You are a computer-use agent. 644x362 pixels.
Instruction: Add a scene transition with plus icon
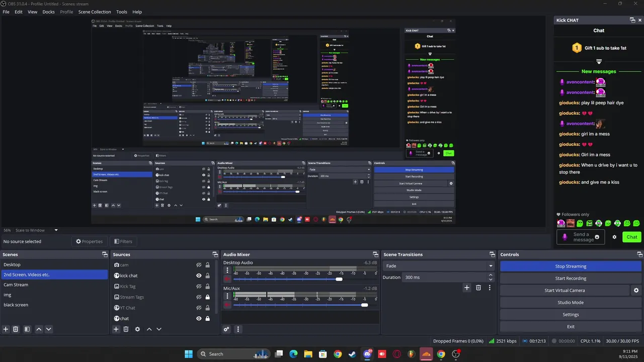467,288
